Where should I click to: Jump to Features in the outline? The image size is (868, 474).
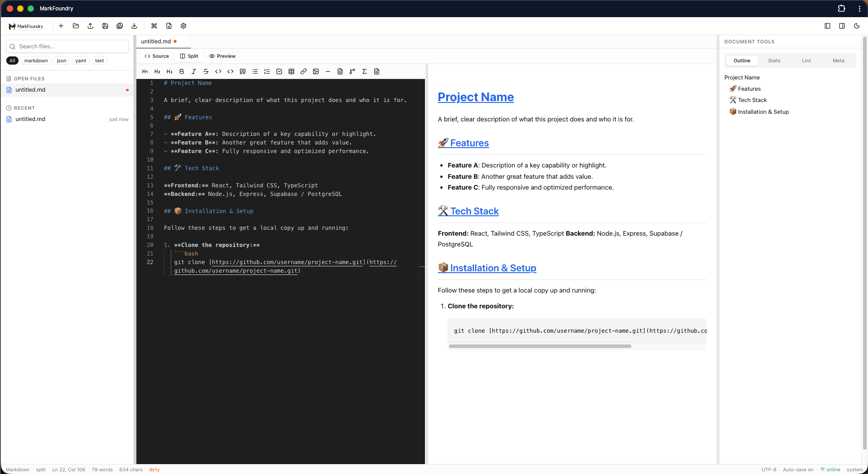pyautogui.click(x=745, y=89)
